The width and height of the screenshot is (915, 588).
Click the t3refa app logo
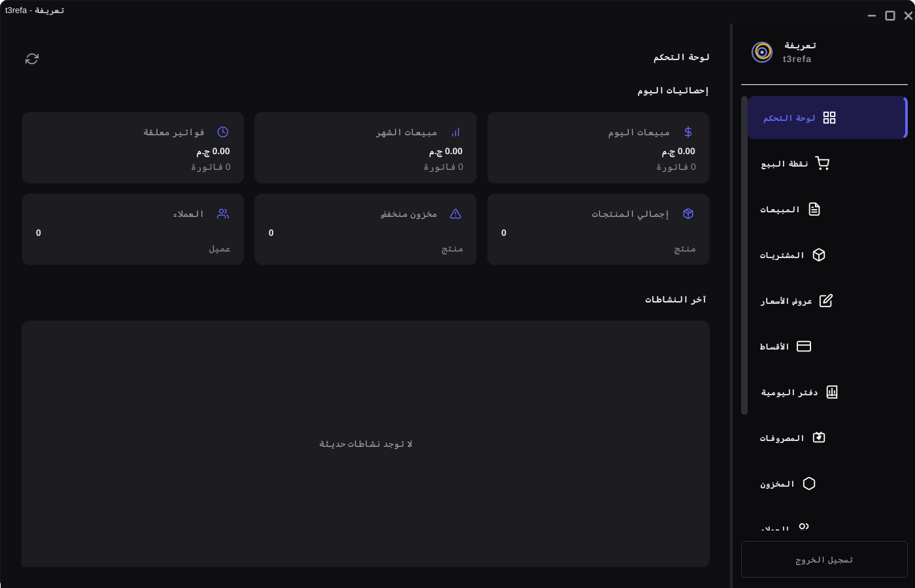click(761, 52)
